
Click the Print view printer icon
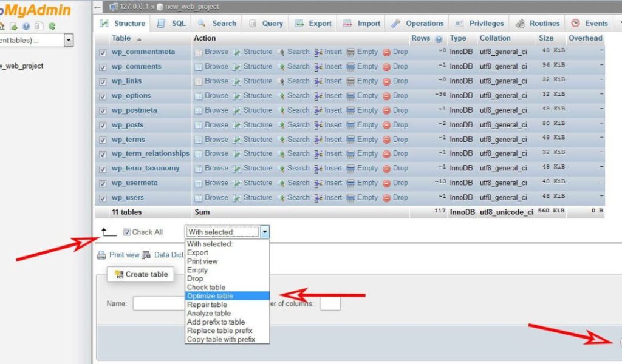[x=101, y=254]
